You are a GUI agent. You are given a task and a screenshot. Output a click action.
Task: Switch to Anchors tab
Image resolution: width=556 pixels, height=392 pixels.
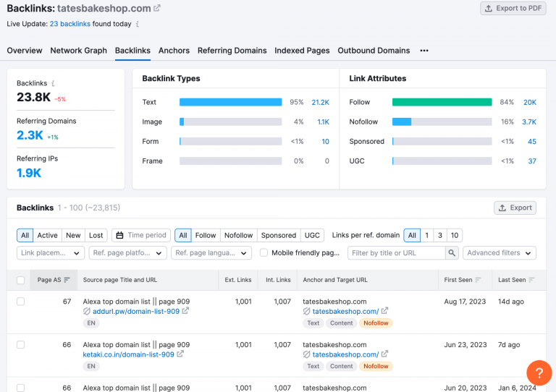[x=174, y=51]
